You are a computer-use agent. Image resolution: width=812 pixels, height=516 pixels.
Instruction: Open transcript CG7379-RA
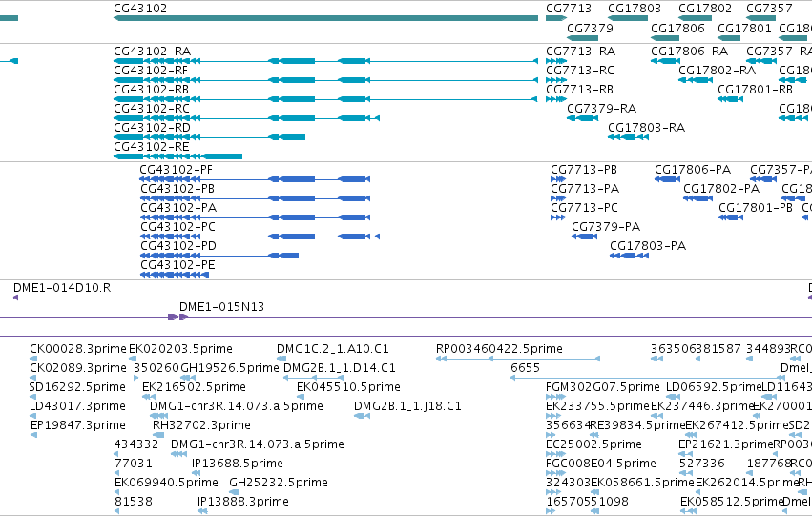(x=602, y=109)
